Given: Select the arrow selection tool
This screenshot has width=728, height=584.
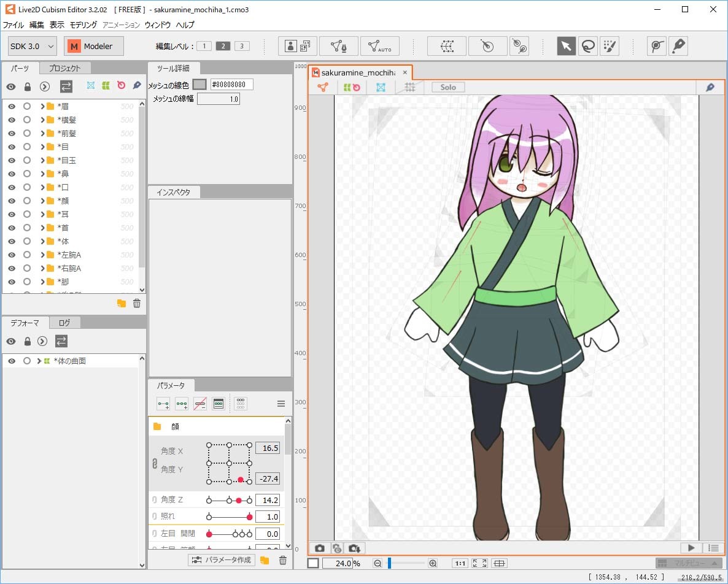Looking at the screenshot, I should 566,46.
